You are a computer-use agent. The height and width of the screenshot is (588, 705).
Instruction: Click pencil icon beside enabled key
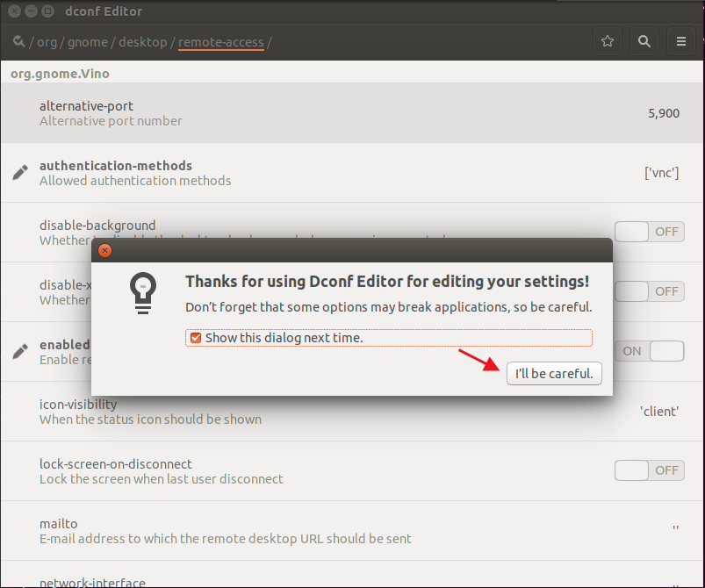20,352
